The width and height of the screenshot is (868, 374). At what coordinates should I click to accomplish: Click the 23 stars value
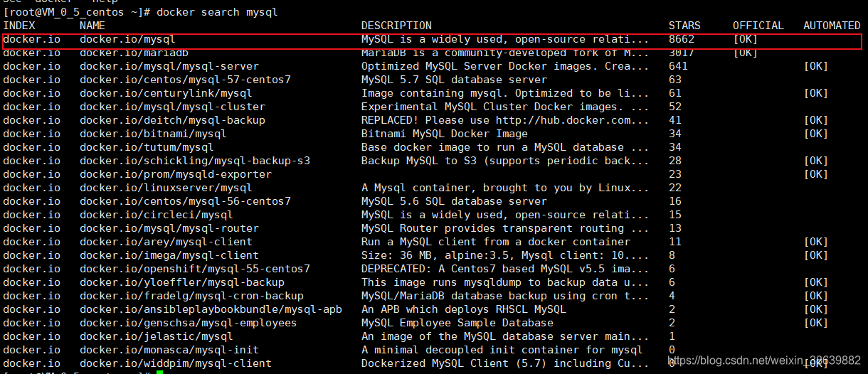coord(675,174)
